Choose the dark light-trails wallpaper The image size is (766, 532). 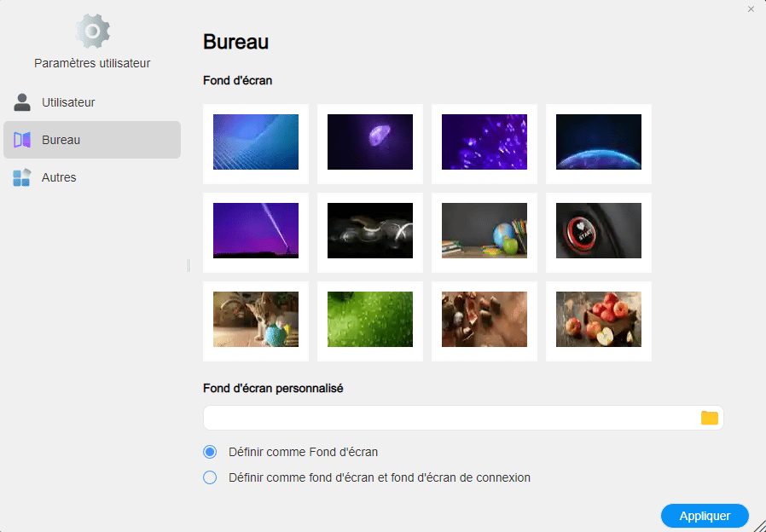click(370, 232)
